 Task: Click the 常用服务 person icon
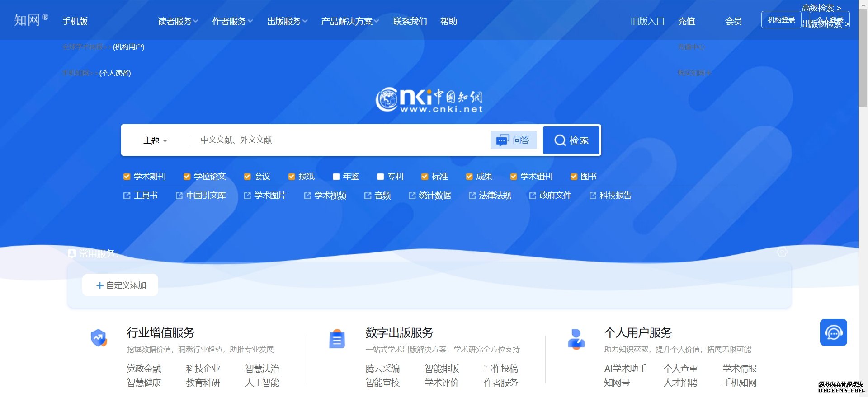click(x=72, y=254)
